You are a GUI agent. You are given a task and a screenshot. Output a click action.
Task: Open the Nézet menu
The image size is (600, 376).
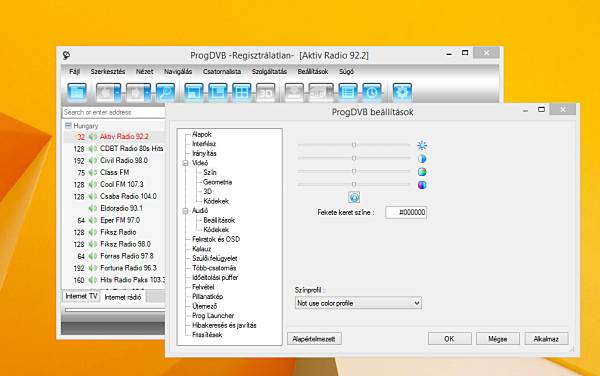tap(144, 72)
